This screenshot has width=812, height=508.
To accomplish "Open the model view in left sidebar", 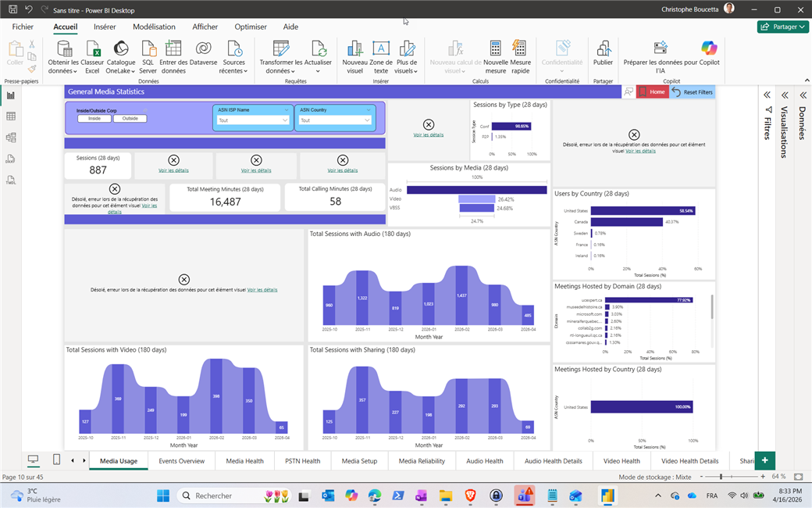I will [x=11, y=138].
